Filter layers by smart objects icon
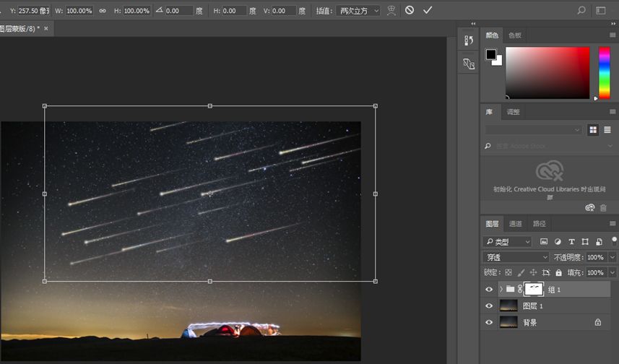This screenshot has width=619, height=364. [599, 242]
